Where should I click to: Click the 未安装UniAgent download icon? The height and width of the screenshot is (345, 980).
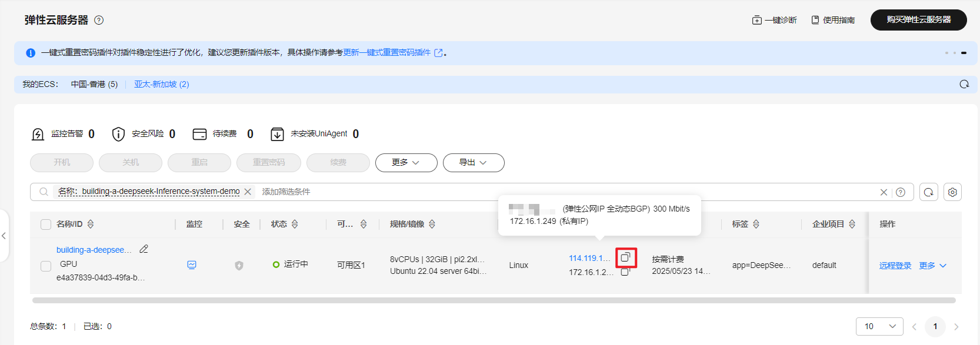click(277, 134)
